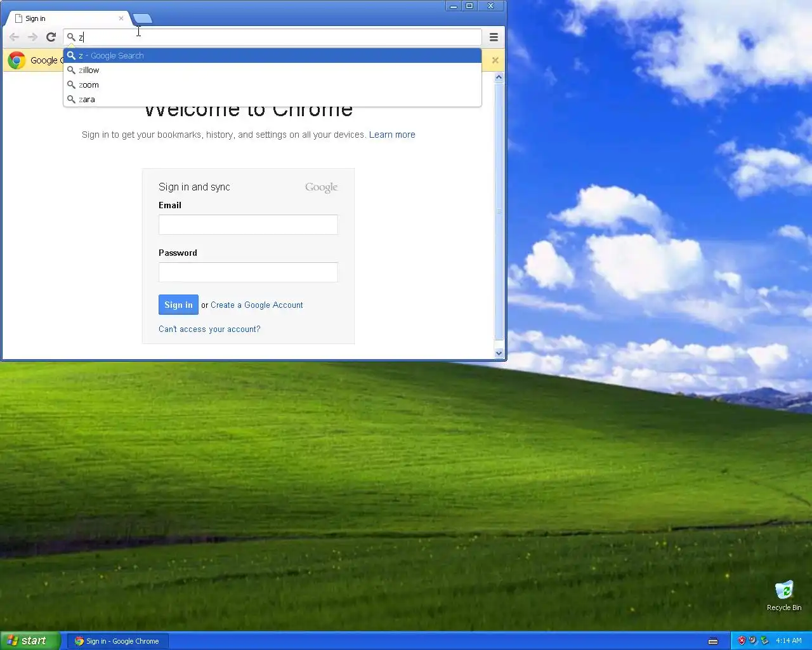Click the on-screen keyboard taskbar icon
812x650 pixels.
[713, 641]
